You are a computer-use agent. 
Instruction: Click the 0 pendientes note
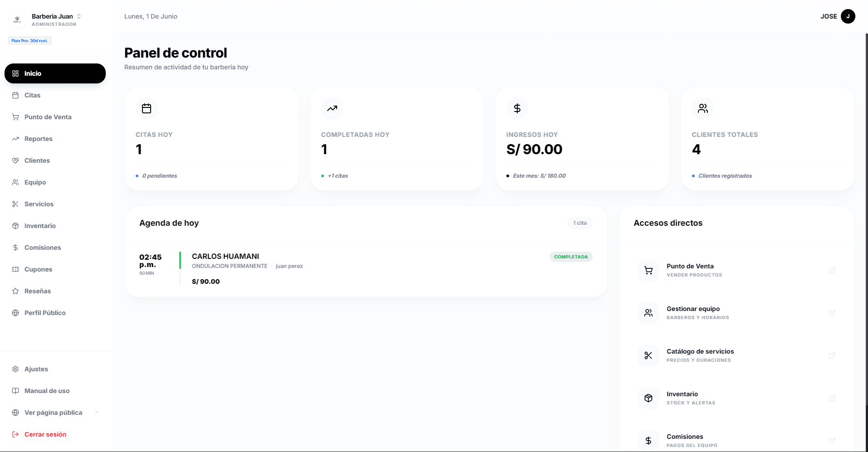(160, 176)
